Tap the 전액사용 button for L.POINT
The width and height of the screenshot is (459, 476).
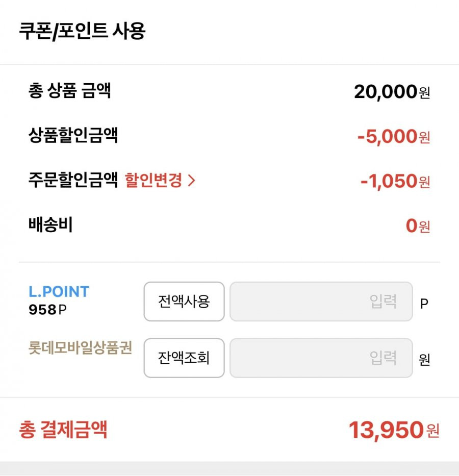184,302
